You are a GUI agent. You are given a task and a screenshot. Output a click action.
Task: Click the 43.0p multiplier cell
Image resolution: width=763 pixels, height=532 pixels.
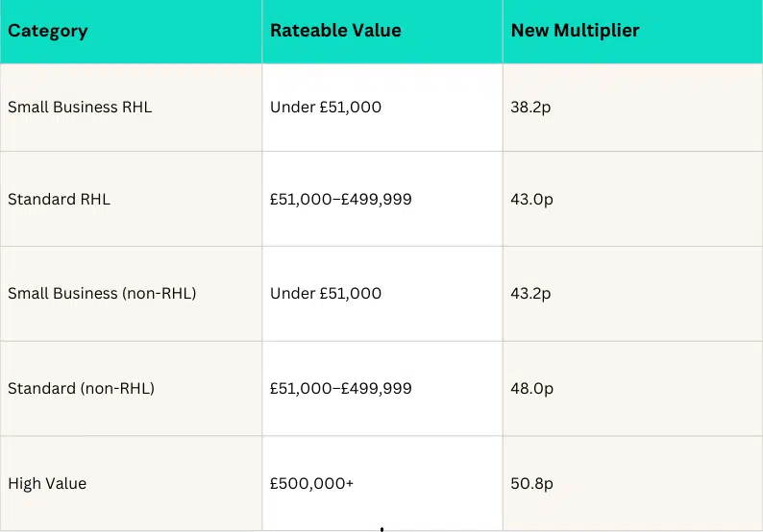(x=531, y=200)
